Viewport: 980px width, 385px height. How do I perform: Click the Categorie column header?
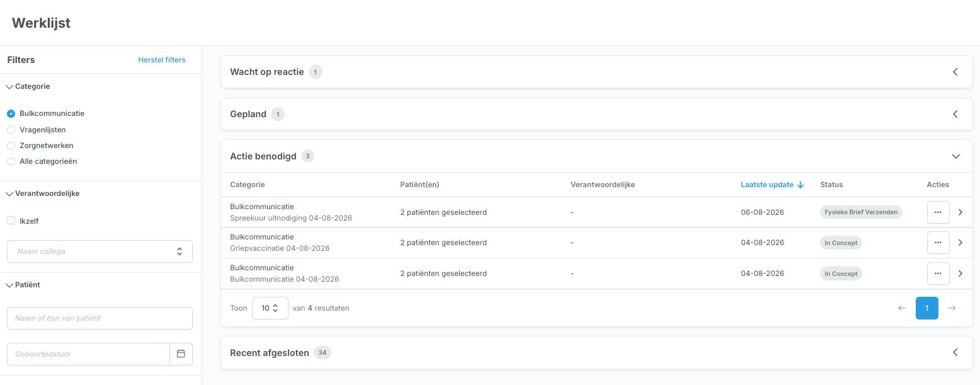coord(248,185)
